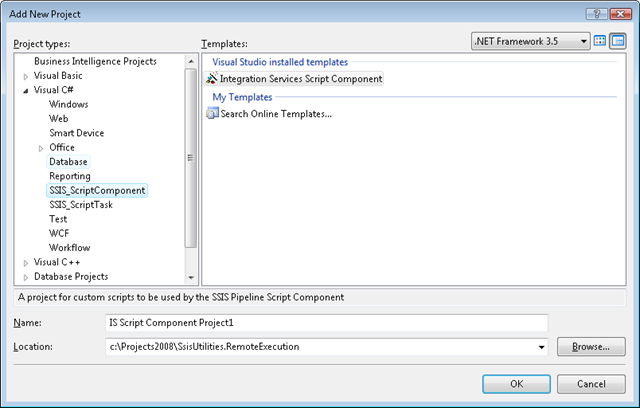Select Business Intelligence Projects in tree
640x408 pixels.
click(x=93, y=61)
